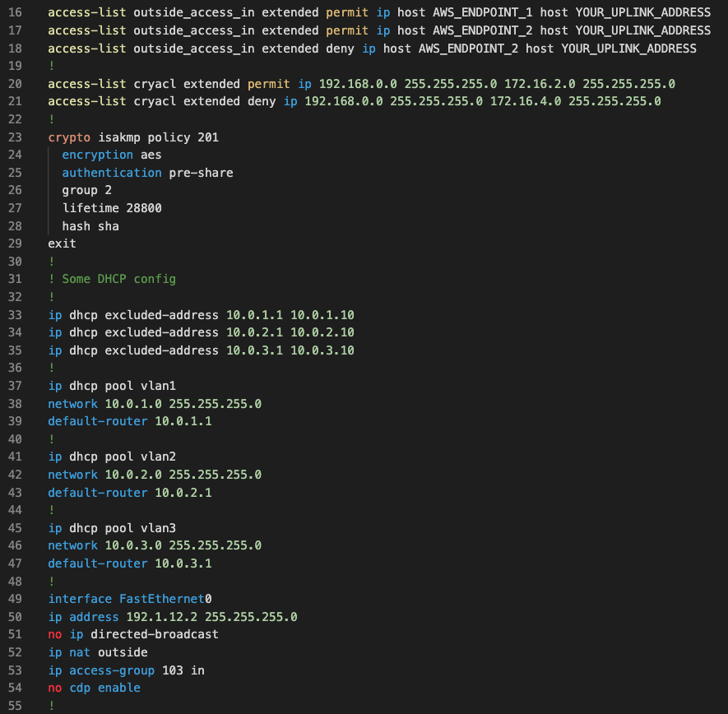This screenshot has width=728, height=714.
Task: Select line number 20 in the gutter
Action: [15, 83]
